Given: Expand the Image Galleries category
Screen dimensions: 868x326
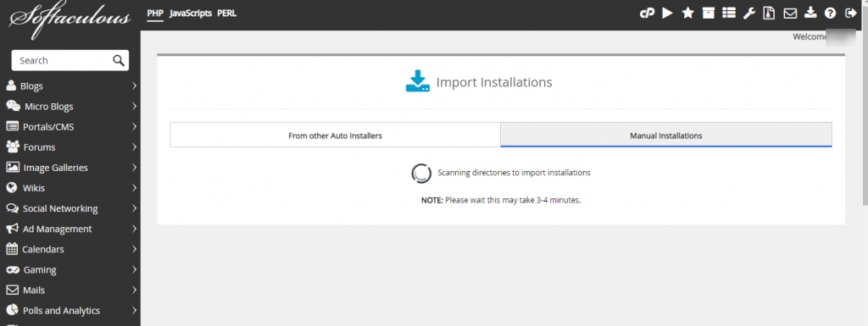Looking at the screenshot, I should 70,168.
